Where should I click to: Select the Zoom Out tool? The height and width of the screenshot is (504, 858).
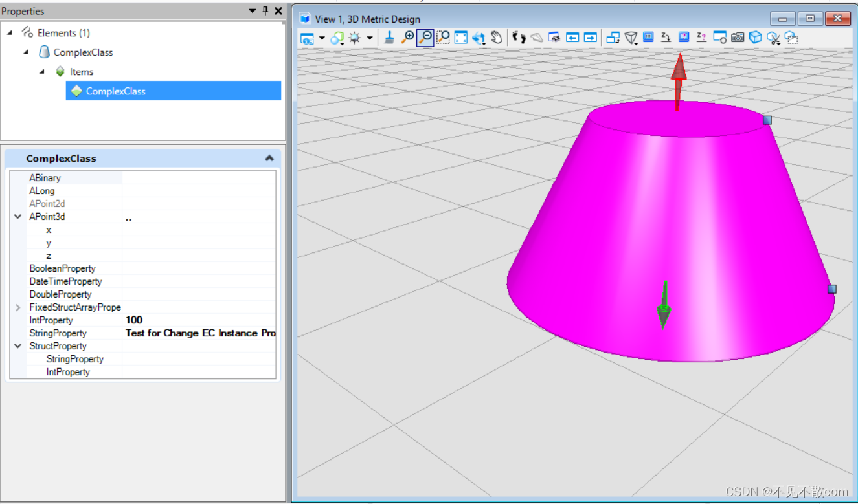425,38
